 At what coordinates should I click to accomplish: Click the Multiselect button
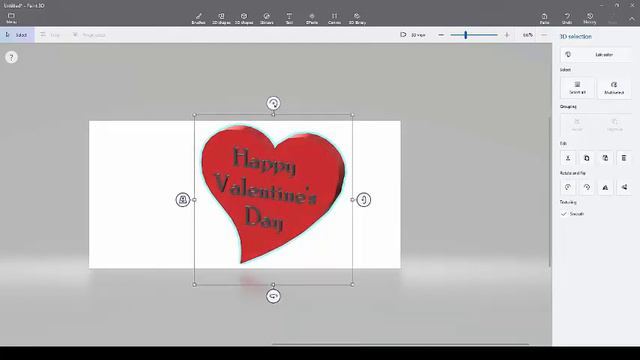tap(614, 88)
